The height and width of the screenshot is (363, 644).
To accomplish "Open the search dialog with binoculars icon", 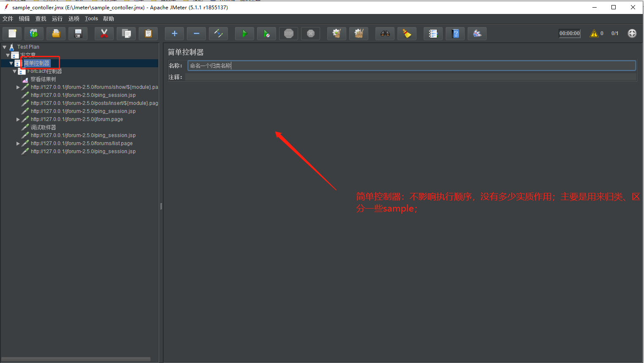I will tap(385, 33).
